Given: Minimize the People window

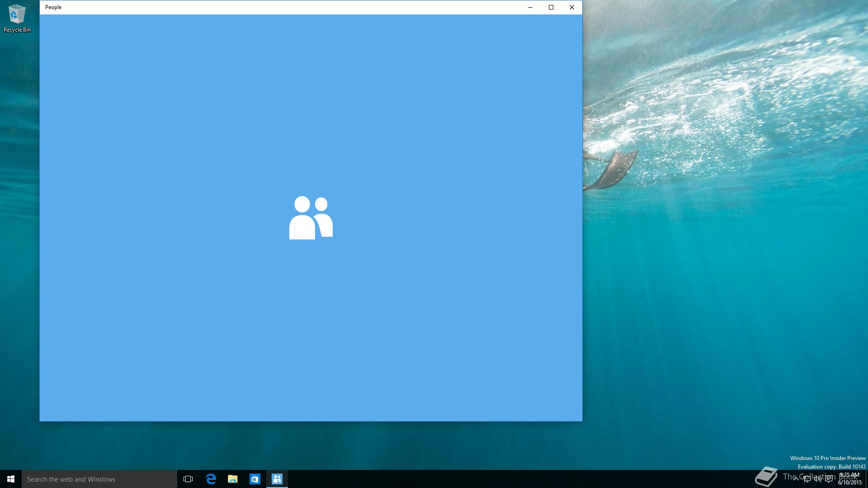Looking at the screenshot, I should coord(530,7).
